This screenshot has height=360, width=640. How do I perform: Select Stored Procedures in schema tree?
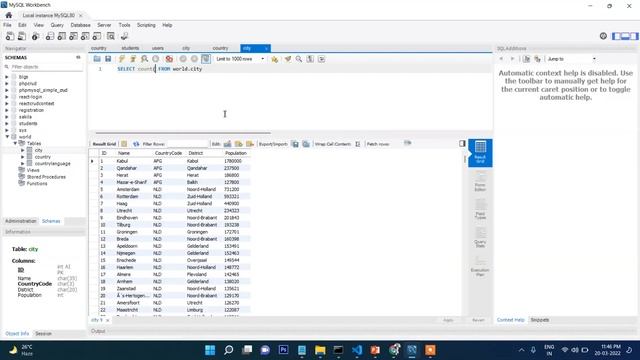tap(46, 177)
